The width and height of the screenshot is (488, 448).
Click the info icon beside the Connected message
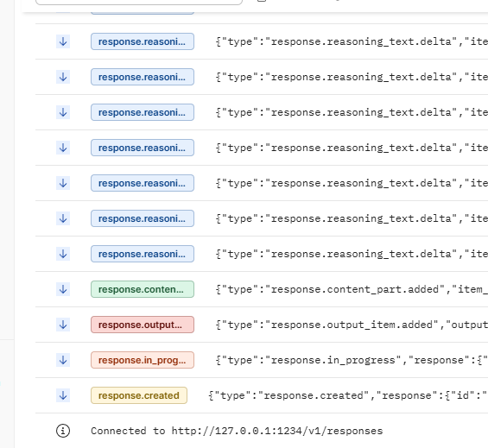[63, 431]
